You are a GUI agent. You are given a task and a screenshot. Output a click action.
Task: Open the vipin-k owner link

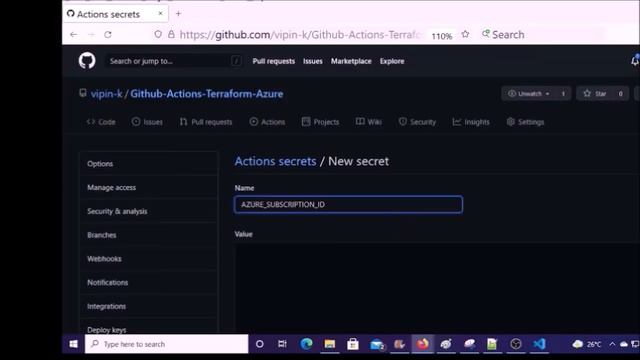(107, 94)
